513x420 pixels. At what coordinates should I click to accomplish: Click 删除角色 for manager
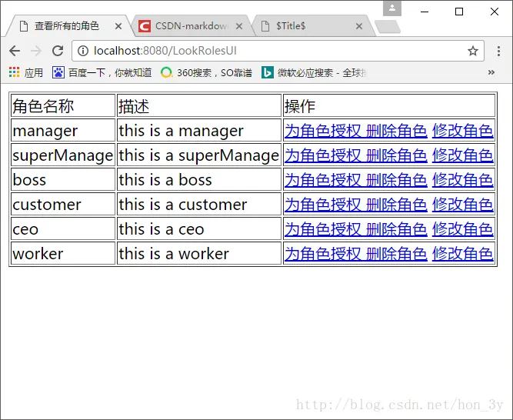(397, 131)
